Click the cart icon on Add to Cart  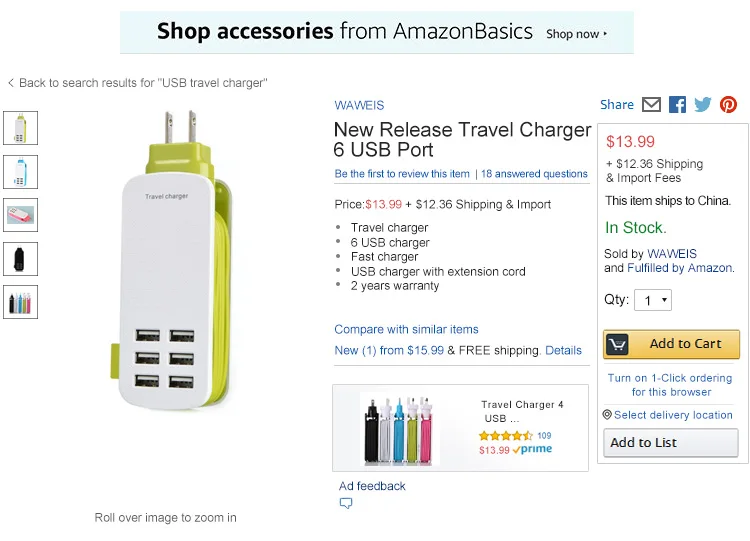click(x=618, y=344)
